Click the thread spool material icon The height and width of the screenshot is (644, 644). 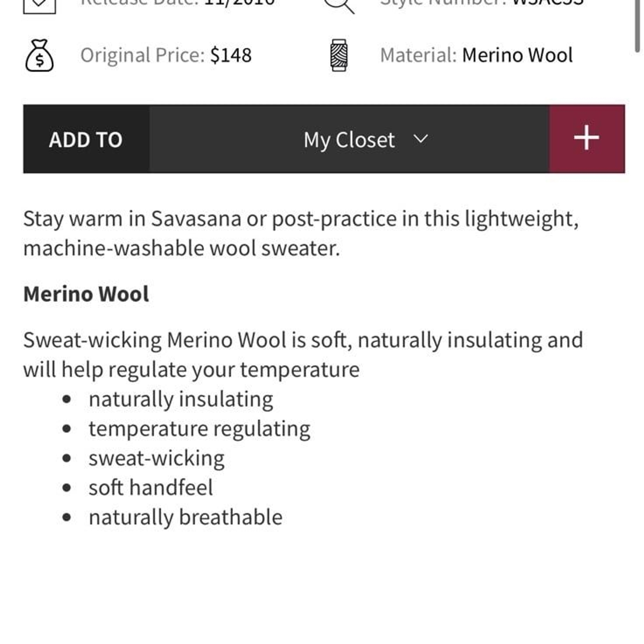coord(339,56)
